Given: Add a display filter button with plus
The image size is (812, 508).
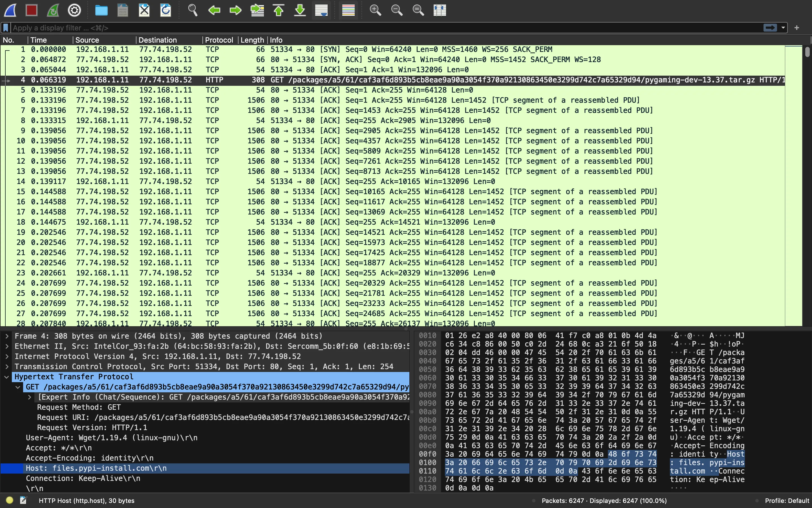Looking at the screenshot, I should (796, 28).
